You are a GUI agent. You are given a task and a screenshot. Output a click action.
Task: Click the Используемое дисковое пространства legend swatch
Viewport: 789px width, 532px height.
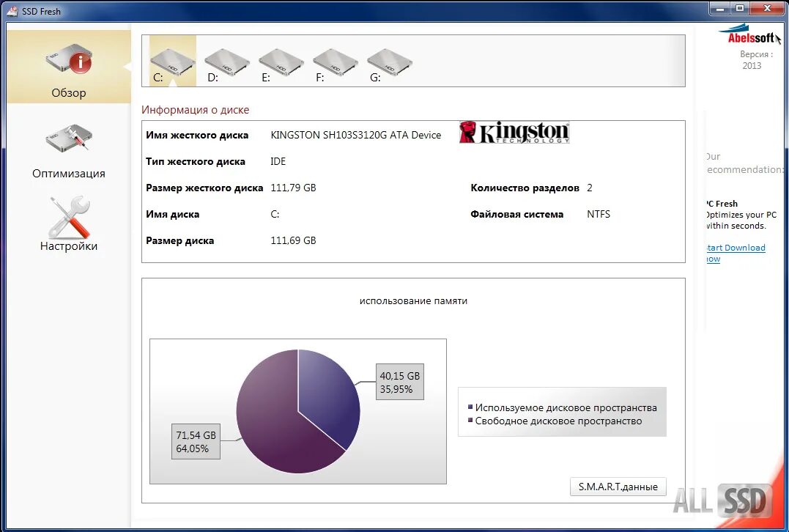[470, 407]
